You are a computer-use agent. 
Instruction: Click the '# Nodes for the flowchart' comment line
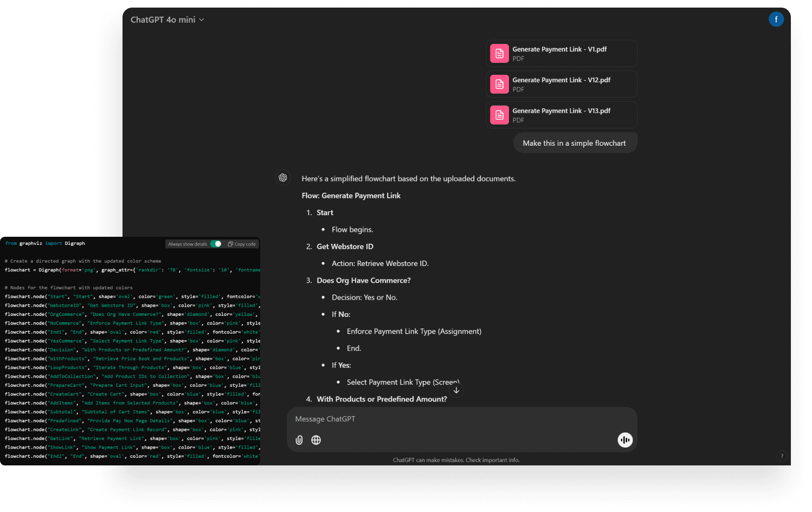pyautogui.click(x=69, y=288)
